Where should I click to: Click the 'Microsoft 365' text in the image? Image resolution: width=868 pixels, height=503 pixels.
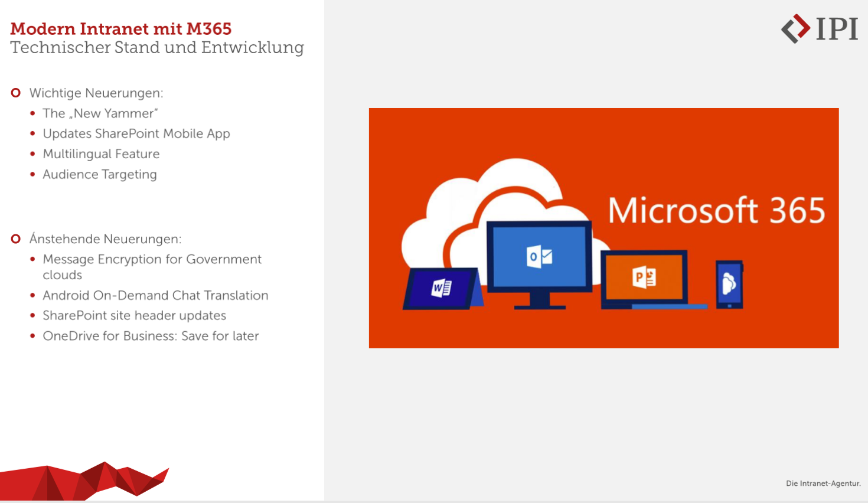[x=716, y=211]
